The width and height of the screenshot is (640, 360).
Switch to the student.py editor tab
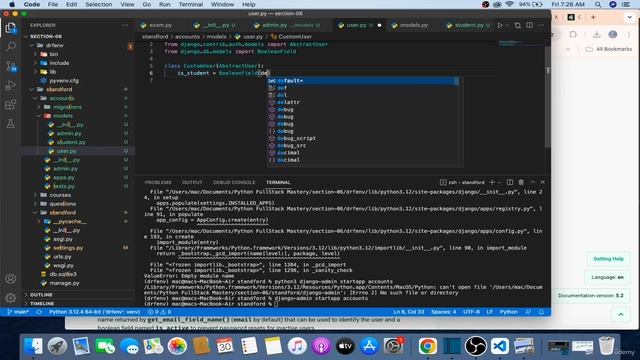tap(469, 25)
